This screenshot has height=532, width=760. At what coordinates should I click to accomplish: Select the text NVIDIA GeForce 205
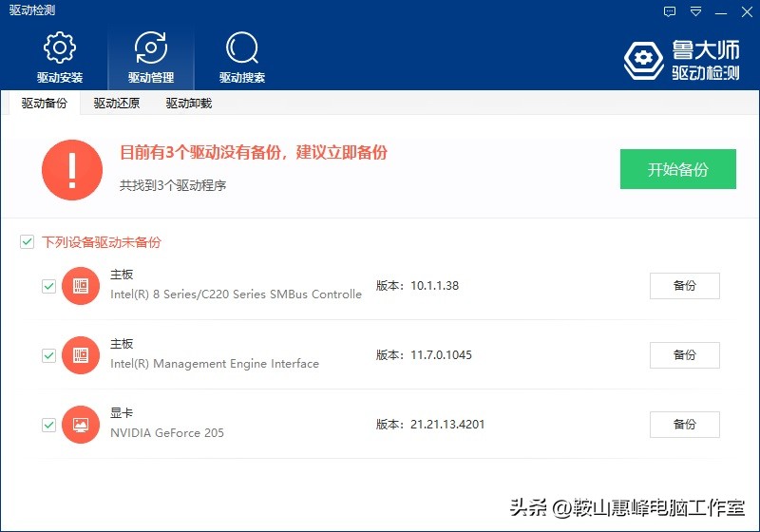pos(167,432)
